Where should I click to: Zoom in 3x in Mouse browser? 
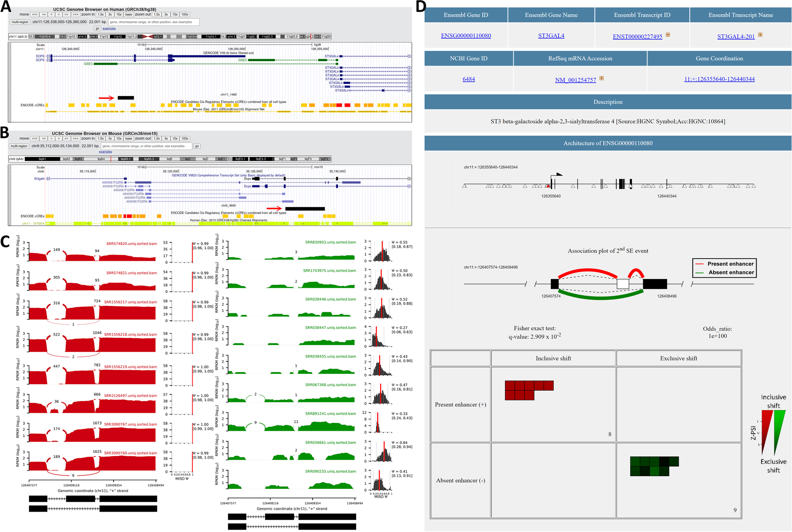coord(110,138)
